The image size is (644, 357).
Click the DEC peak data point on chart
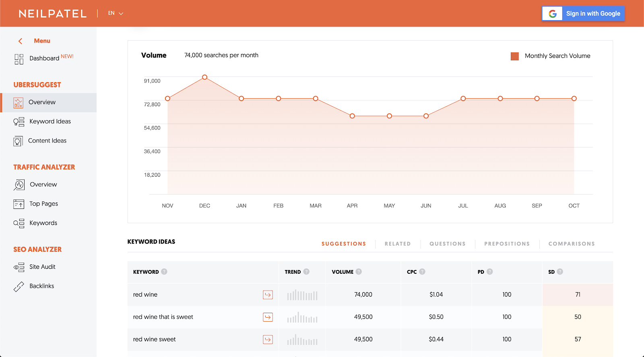coord(204,77)
